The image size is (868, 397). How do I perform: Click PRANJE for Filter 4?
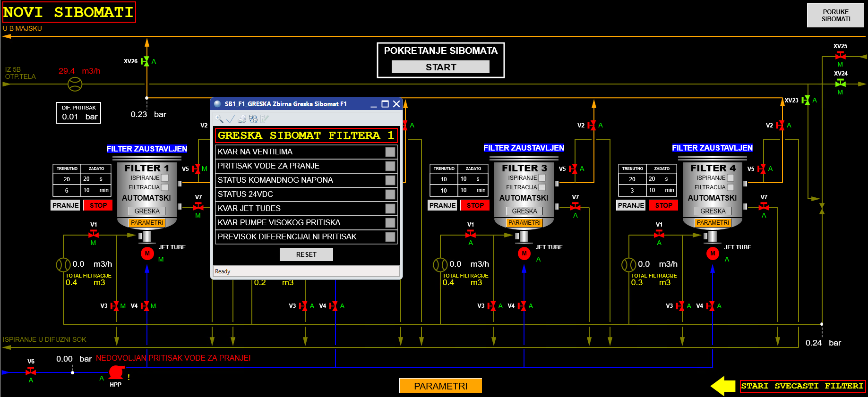(631, 205)
